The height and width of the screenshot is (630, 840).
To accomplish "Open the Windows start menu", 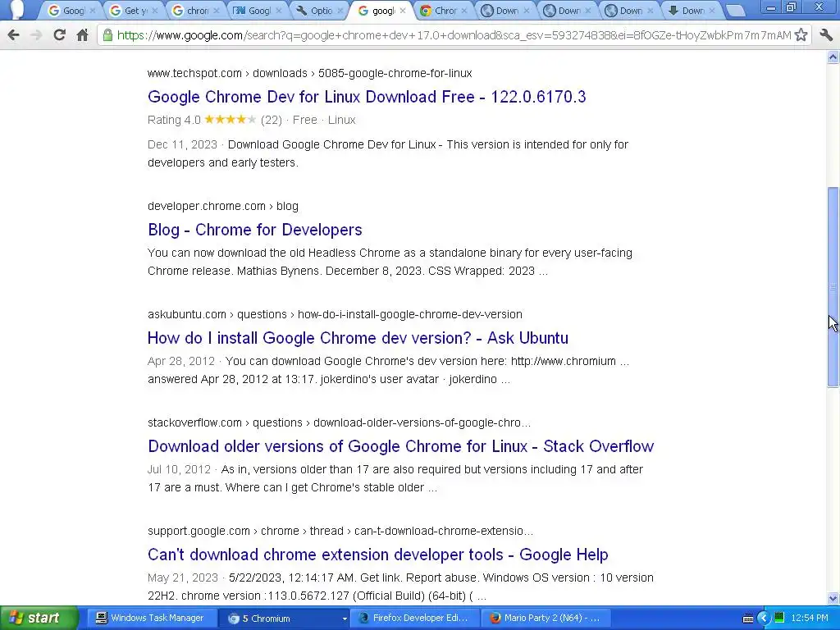I will [38, 619].
